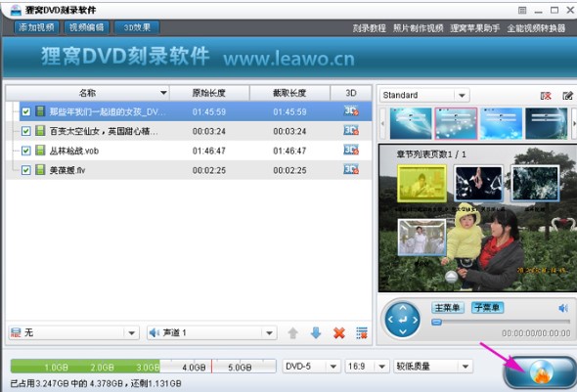Uncheck the 那些年我们一起追的女孩 video checkbox
This screenshot has height=392, width=577.
25,111
